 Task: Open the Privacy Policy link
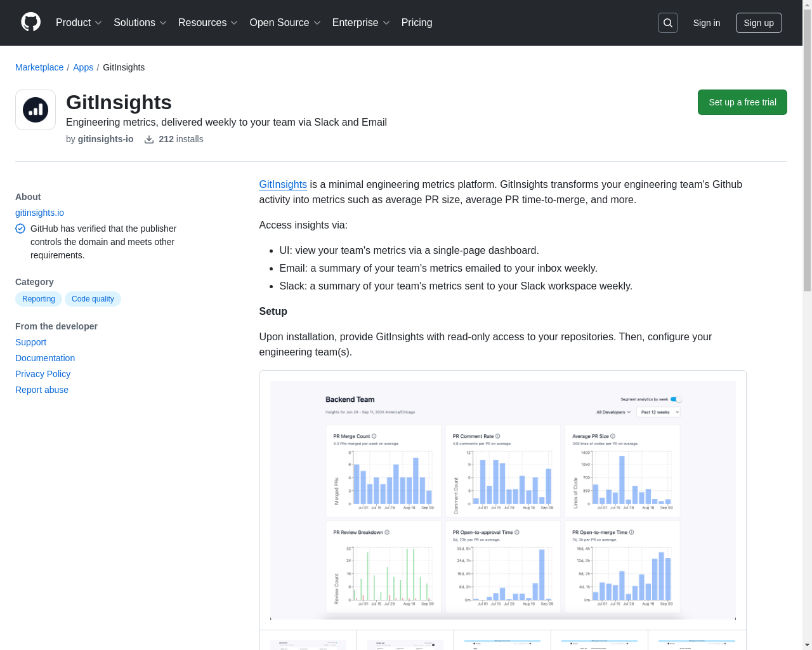(43, 374)
